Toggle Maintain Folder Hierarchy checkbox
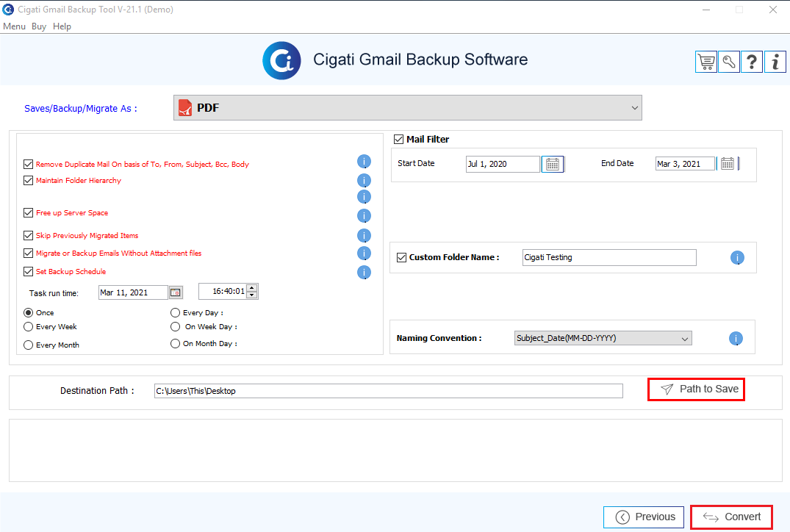The height and width of the screenshot is (532, 790). click(x=28, y=180)
